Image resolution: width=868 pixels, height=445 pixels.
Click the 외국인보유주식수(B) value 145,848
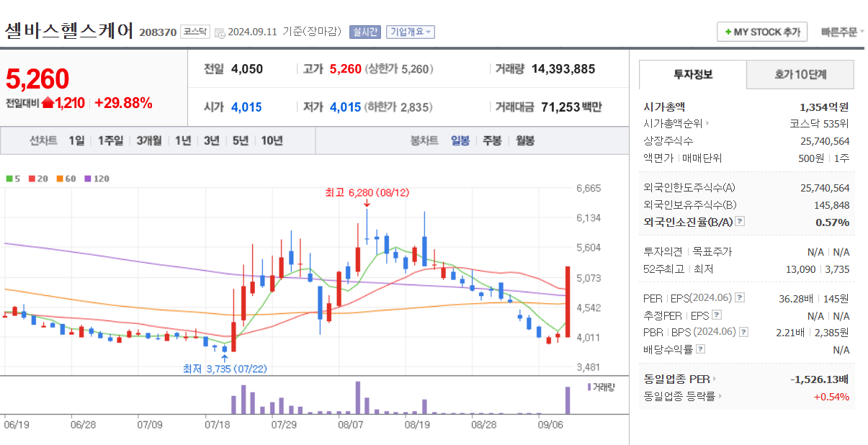click(x=831, y=205)
